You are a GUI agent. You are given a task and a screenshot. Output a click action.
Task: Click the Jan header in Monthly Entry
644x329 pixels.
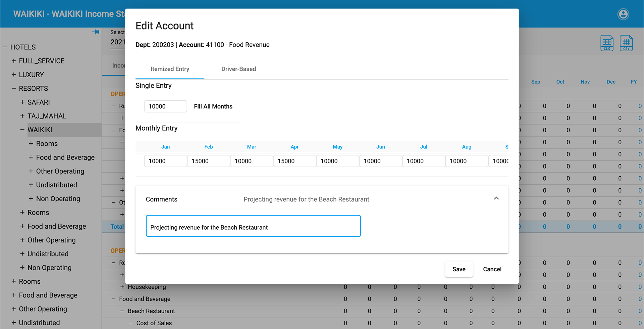165,147
